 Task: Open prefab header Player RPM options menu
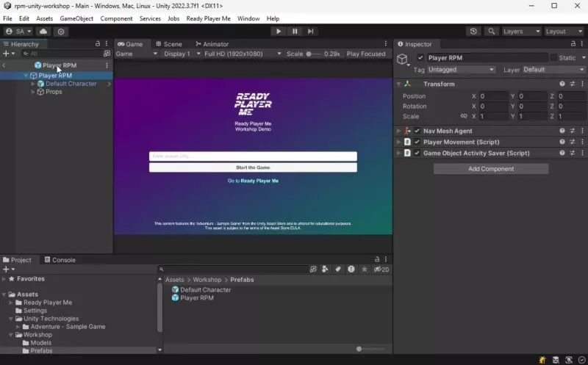coord(107,65)
